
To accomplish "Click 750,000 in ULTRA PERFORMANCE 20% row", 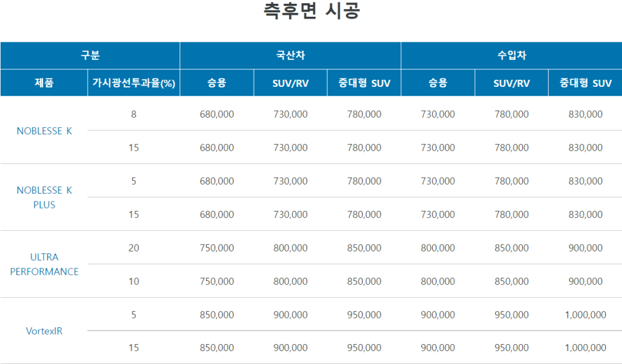I will click(217, 248).
